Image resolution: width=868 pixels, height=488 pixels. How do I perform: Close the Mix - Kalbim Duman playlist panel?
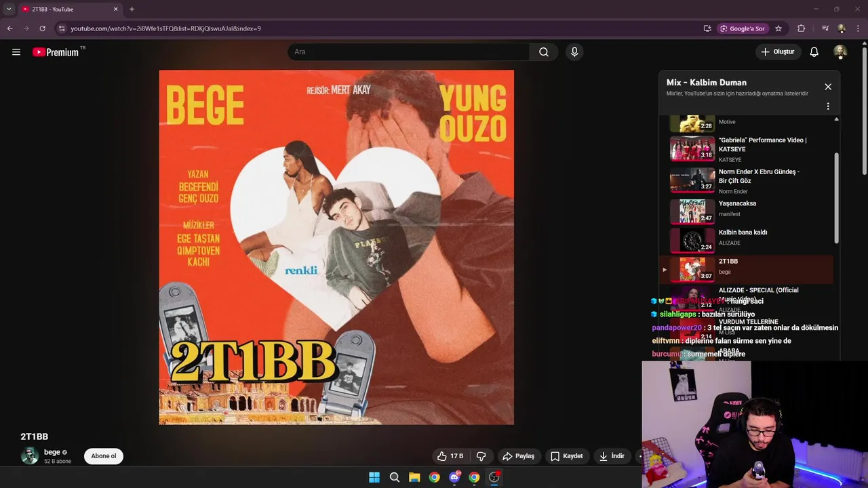828,87
